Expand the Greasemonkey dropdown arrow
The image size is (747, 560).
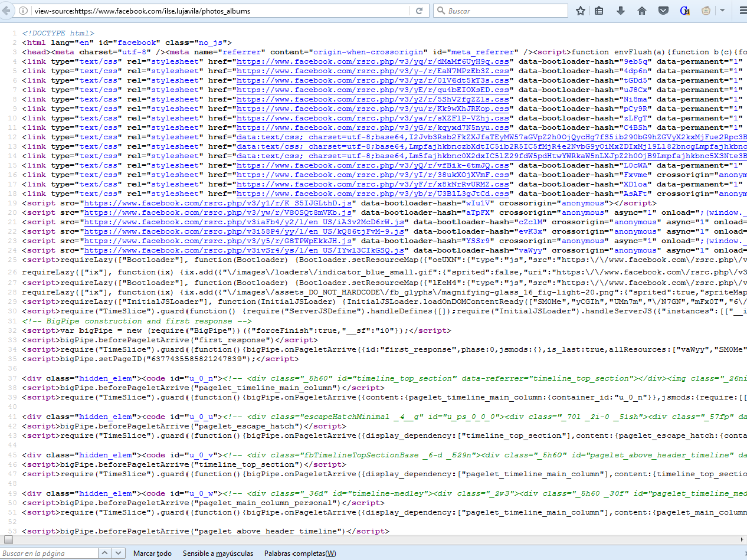click(x=722, y=11)
